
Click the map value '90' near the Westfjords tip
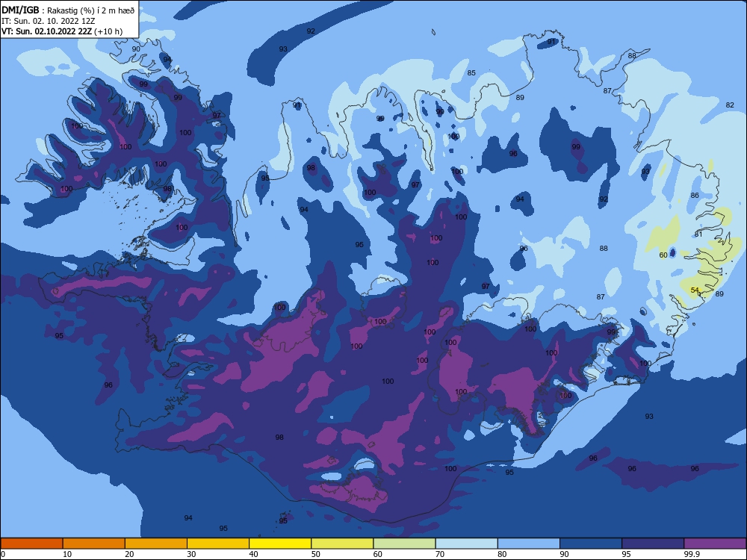click(136, 49)
